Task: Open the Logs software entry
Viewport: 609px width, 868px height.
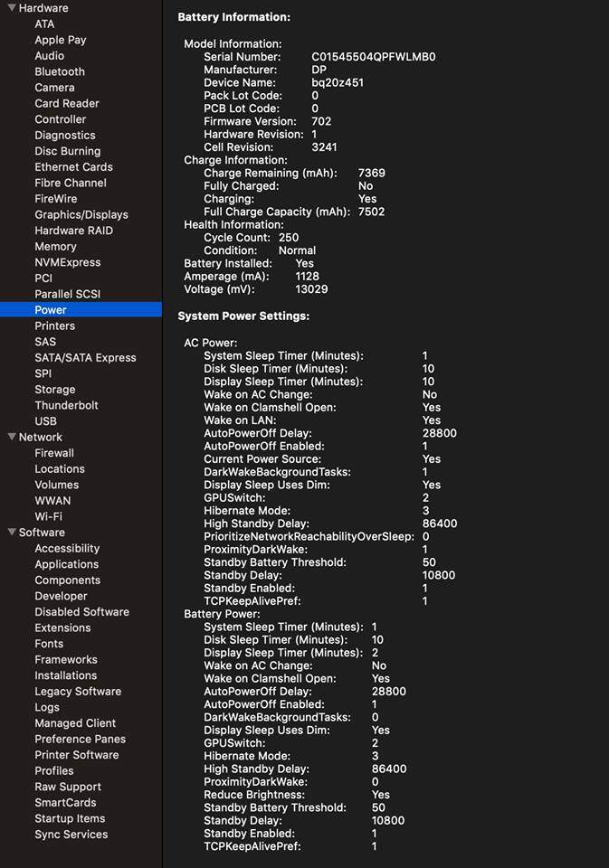Action: click(x=47, y=707)
